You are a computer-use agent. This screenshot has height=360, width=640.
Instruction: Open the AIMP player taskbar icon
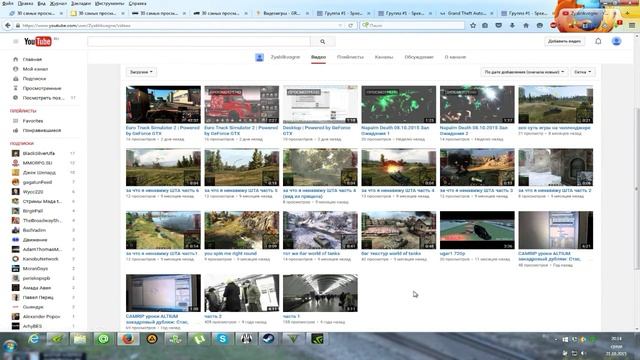[152, 339]
